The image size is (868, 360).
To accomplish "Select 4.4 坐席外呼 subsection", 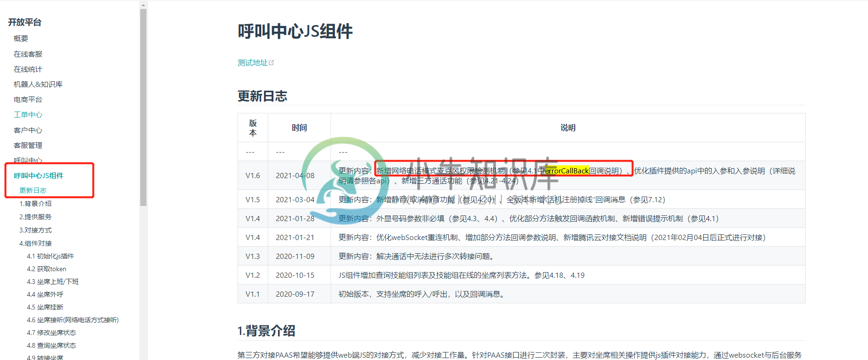I will tap(45, 294).
